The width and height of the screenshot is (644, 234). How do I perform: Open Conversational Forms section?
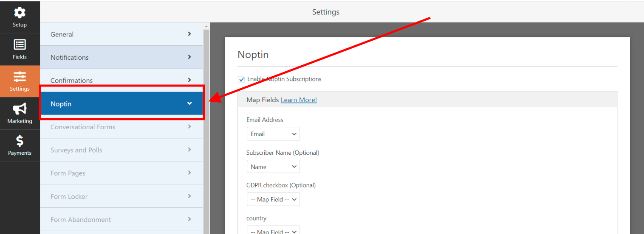point(121,127)
